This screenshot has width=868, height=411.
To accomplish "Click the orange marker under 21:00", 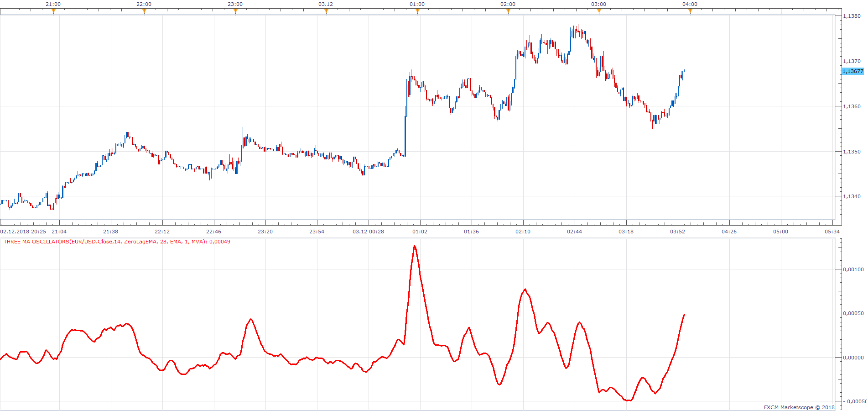I will pos(53,11).
